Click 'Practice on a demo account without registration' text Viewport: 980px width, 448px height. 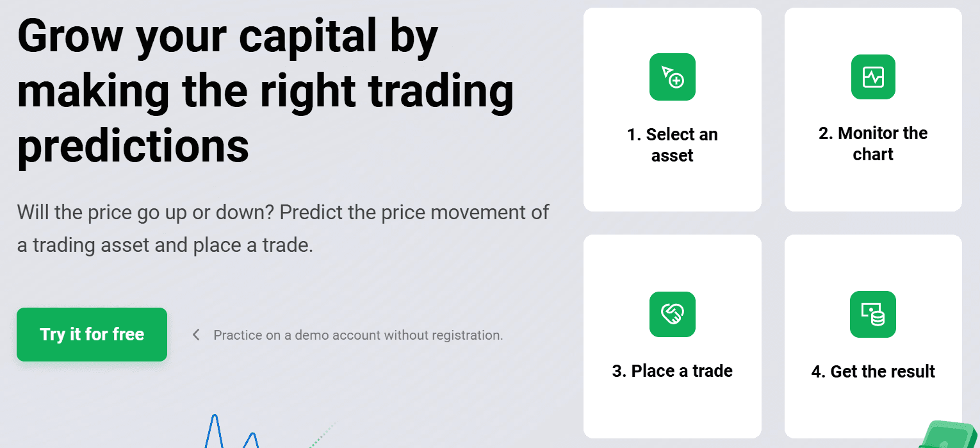(358, 335)
